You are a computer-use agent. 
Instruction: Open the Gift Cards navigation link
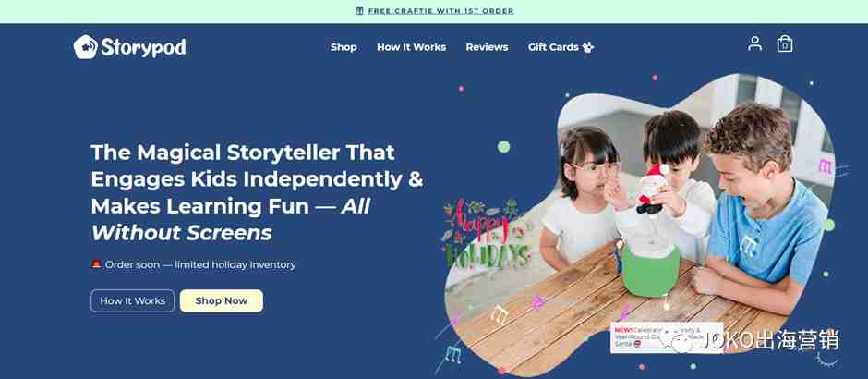coord(553,47)
